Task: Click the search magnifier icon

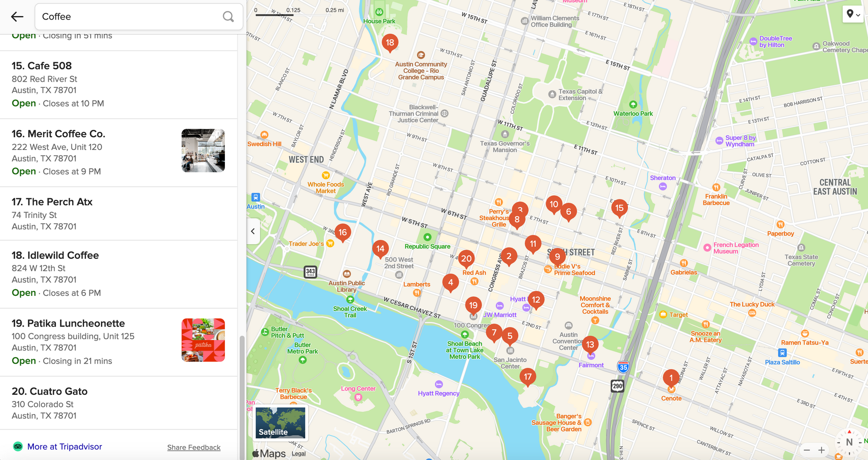Action: pyautogui.click(x=228, y=17)
